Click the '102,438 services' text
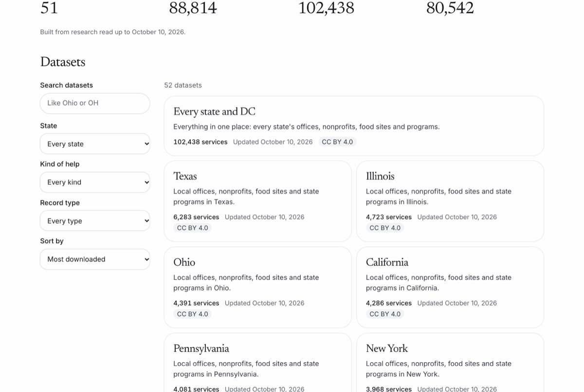The height and width of the screenshot is (392, 584). click(201, 142)
